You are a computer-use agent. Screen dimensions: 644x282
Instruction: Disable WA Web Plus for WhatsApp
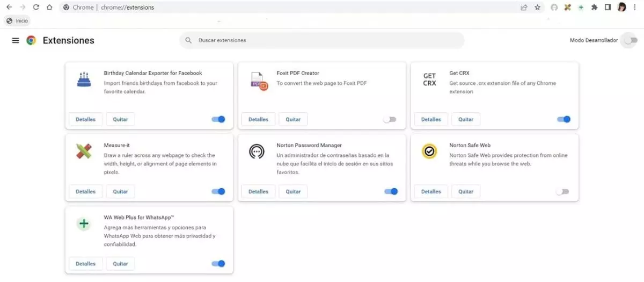218,264
